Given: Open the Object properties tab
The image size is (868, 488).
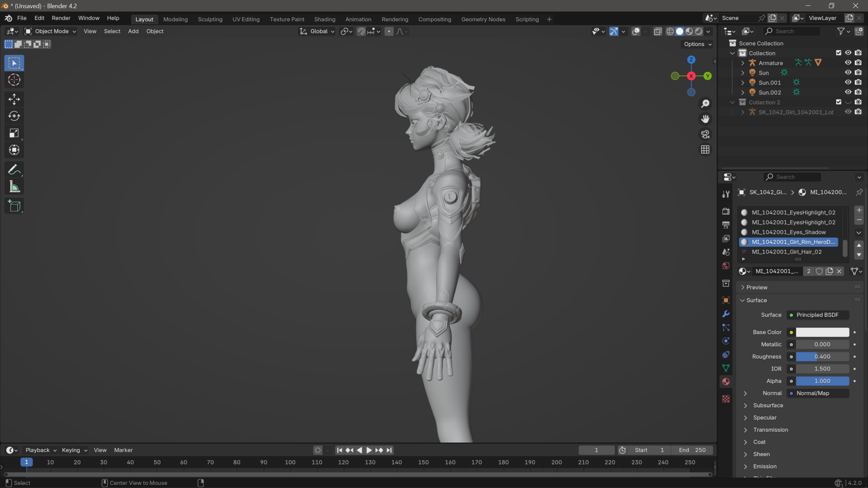Looking at the screenshot, I should [x=726, y=300].
